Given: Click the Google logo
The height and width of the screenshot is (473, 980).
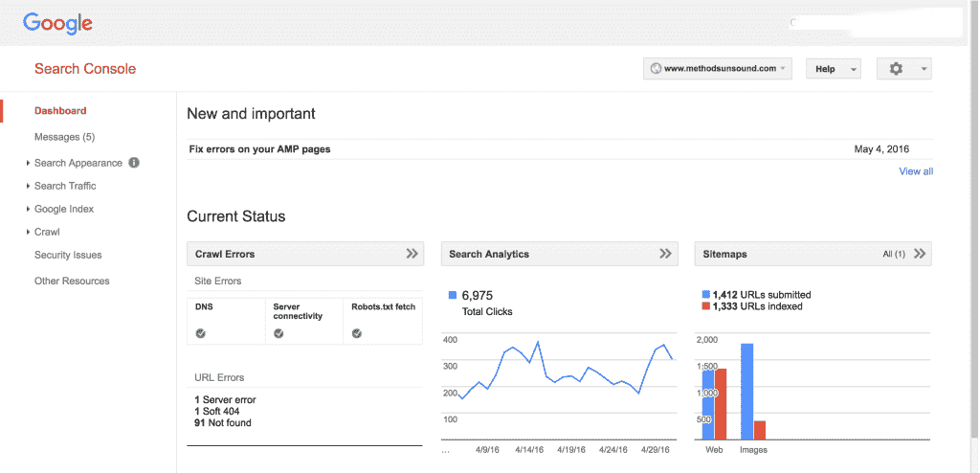Looking at the screenshot, I should tap(57, 24).
